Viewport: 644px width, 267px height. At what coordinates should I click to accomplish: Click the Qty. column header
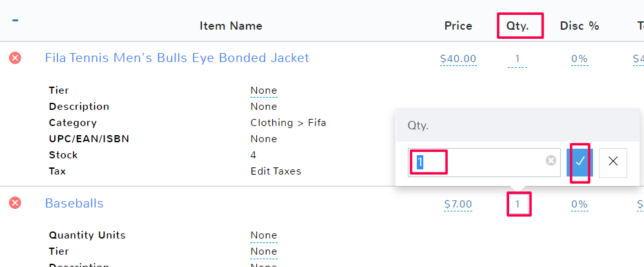pyautogui.click(x=519, y=27)
